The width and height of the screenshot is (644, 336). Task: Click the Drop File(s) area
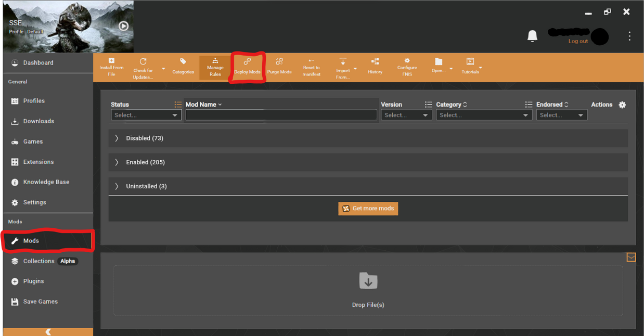(x=368, y=290)
